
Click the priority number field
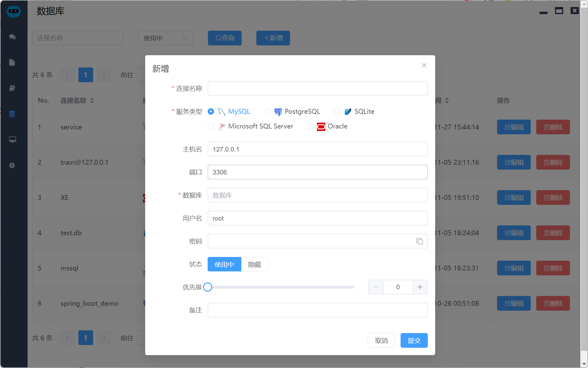tap(398, 287)
